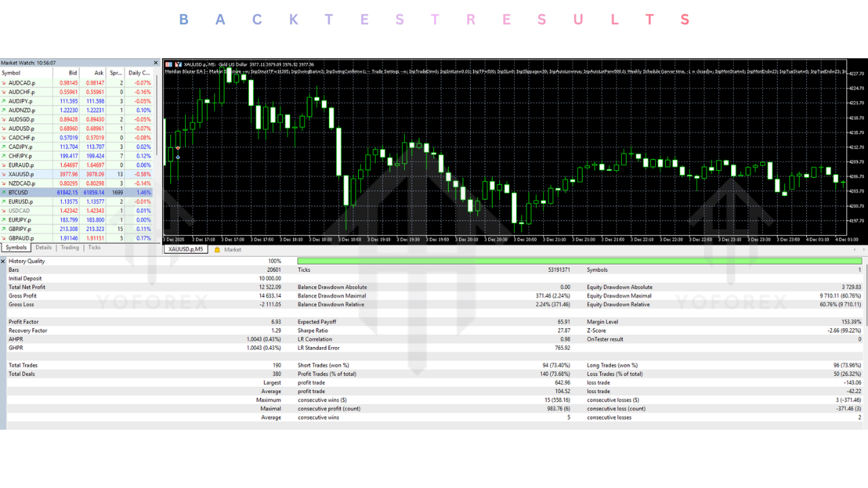
Task: Click the Equity Drawdown Absolute value 3 729.83
Action: (x=852, y=287)
